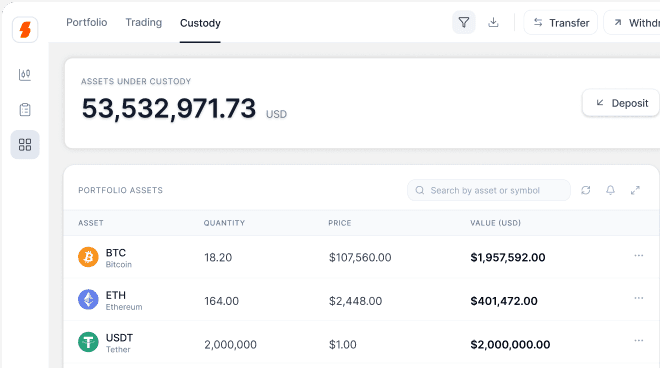Click the price $2,448.00
Image resolution: width=660 pixels, height=368 pixels.
pos(355,301)
